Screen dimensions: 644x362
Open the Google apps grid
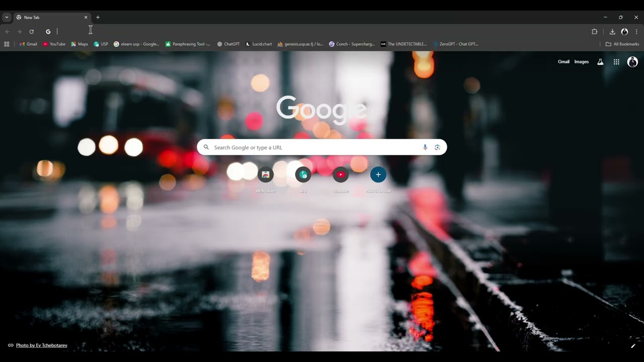tap(616, 62)
